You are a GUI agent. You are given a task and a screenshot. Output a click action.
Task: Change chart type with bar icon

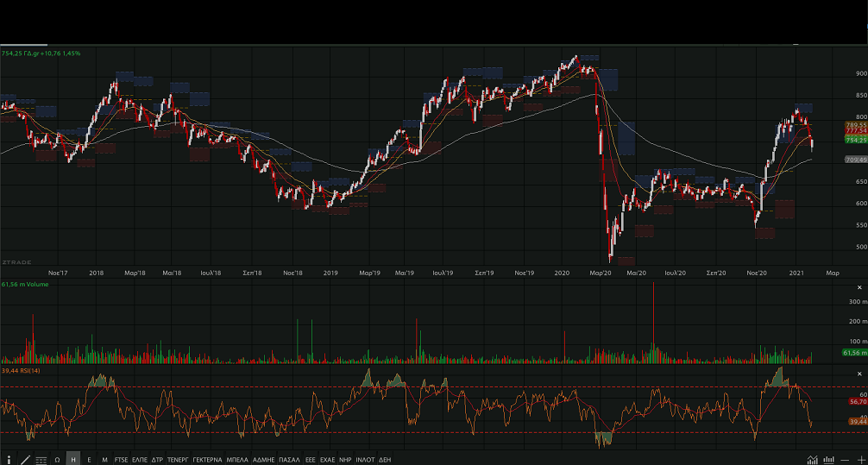[x=829, y=460]
